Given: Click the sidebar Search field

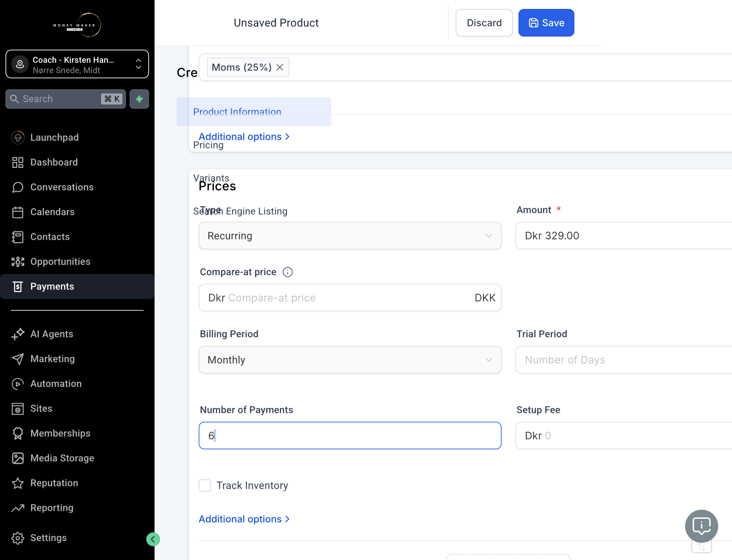Looking at the screenshot, I should pyautogui.click(x=66, y=99).
